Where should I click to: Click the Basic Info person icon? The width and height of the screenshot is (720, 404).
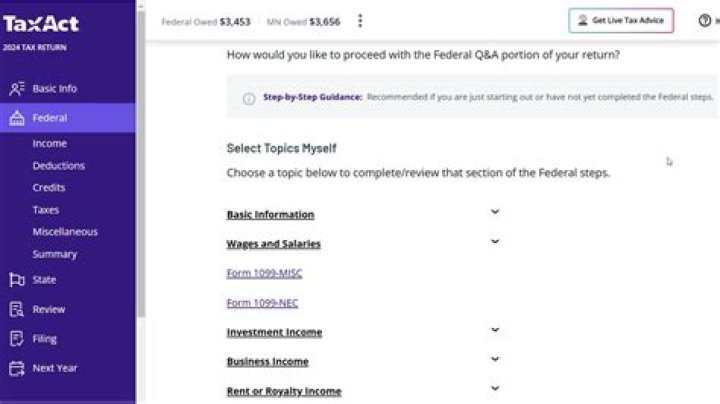[16, 89]
